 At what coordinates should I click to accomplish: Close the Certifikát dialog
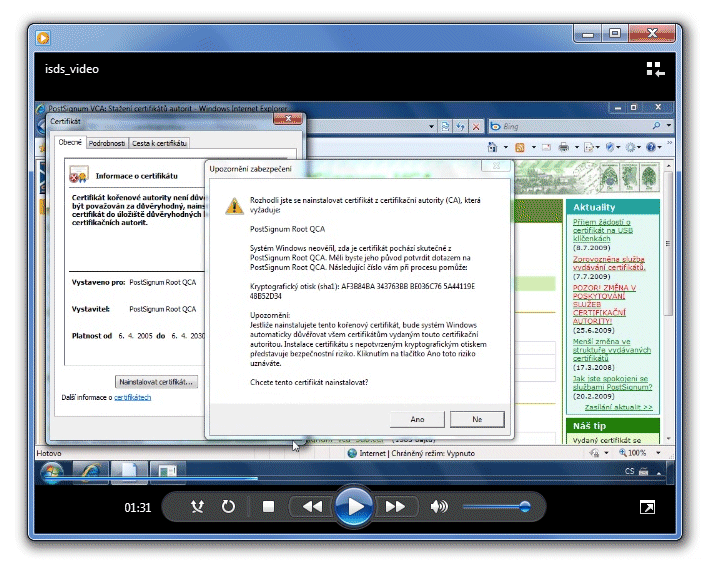click(288, 119)
